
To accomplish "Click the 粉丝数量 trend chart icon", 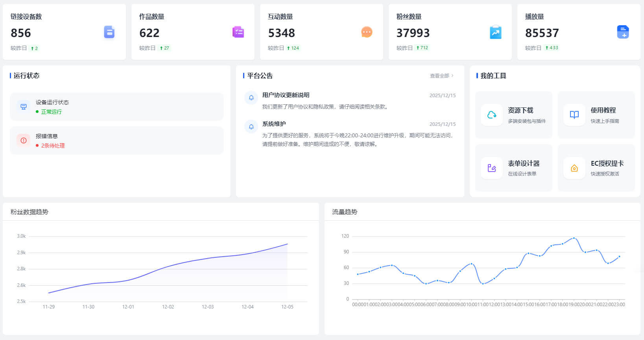I will click(495, 32).
